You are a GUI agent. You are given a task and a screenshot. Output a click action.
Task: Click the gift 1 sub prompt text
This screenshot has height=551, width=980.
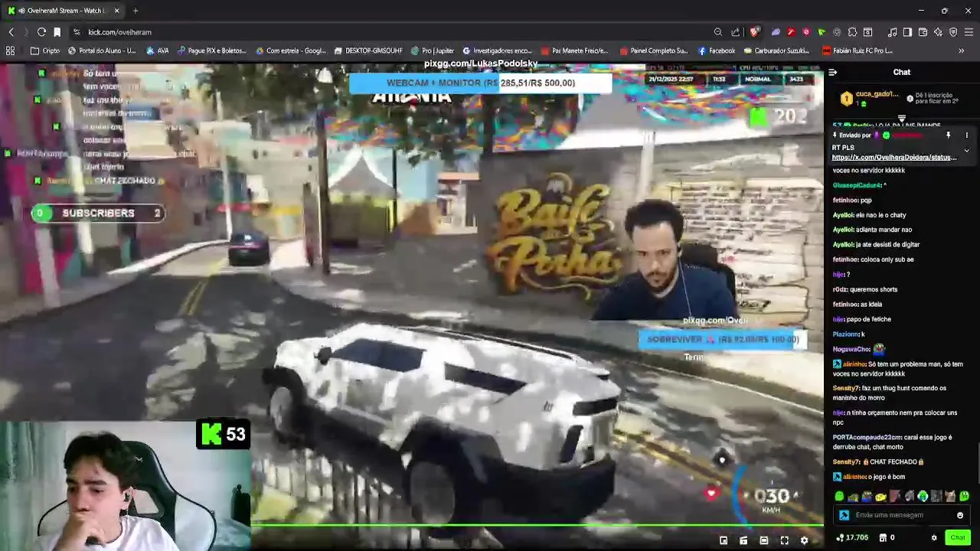(x=937, y=98)
